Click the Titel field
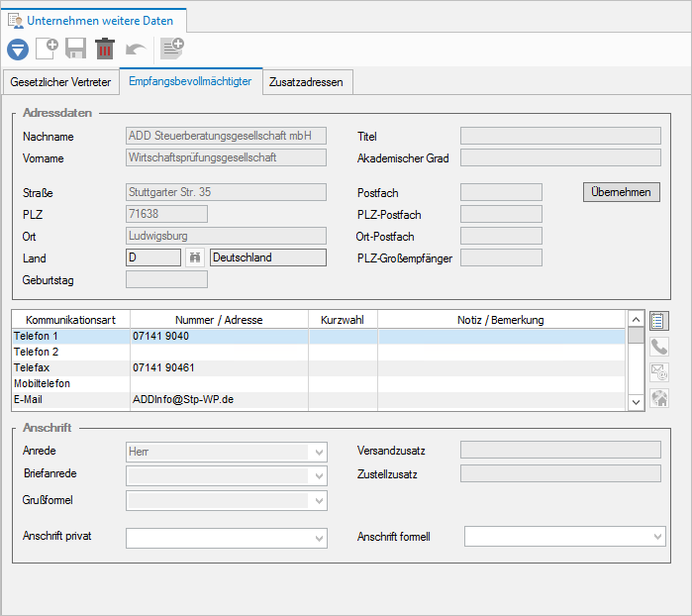The width and height of the screenshot is (692, 616). tap(560, 136)
